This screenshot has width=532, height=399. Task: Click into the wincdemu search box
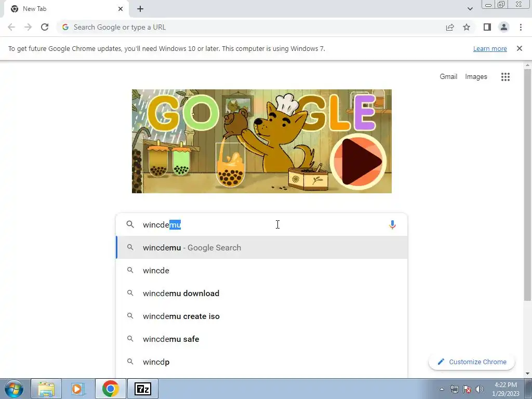(261, 224)
